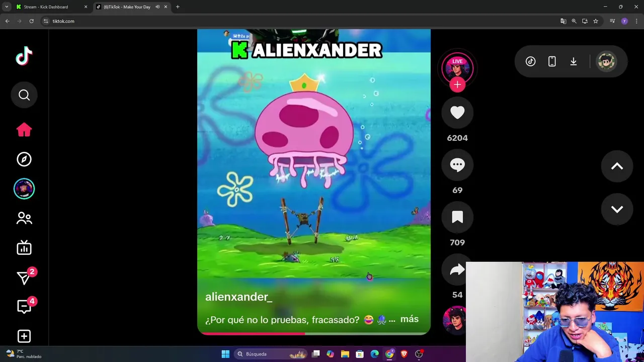Open the TikTok profile avatar menu
Viewport: 644px width, 362px height.
click(606, 61)
